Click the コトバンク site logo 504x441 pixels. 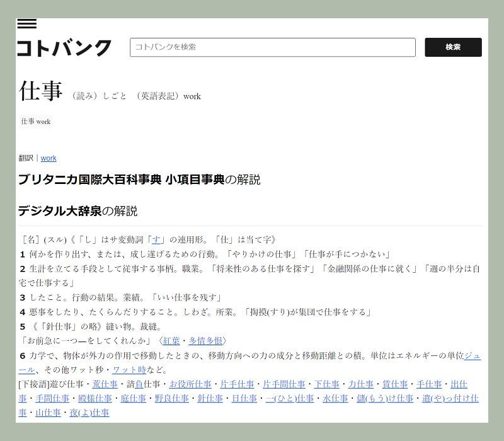pyautogui.click(x=64, y=48)
